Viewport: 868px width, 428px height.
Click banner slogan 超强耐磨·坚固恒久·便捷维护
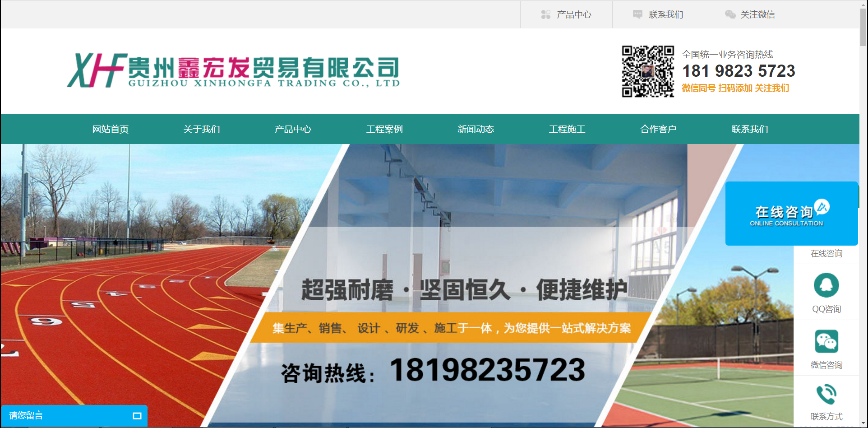tap(464, 289)
